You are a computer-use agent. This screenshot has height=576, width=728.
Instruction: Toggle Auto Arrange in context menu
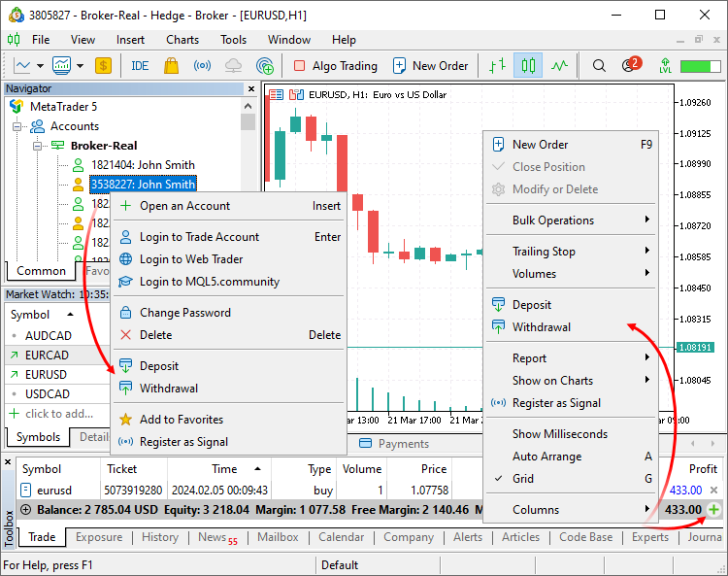pyautogui.click(x=572, y=457)
